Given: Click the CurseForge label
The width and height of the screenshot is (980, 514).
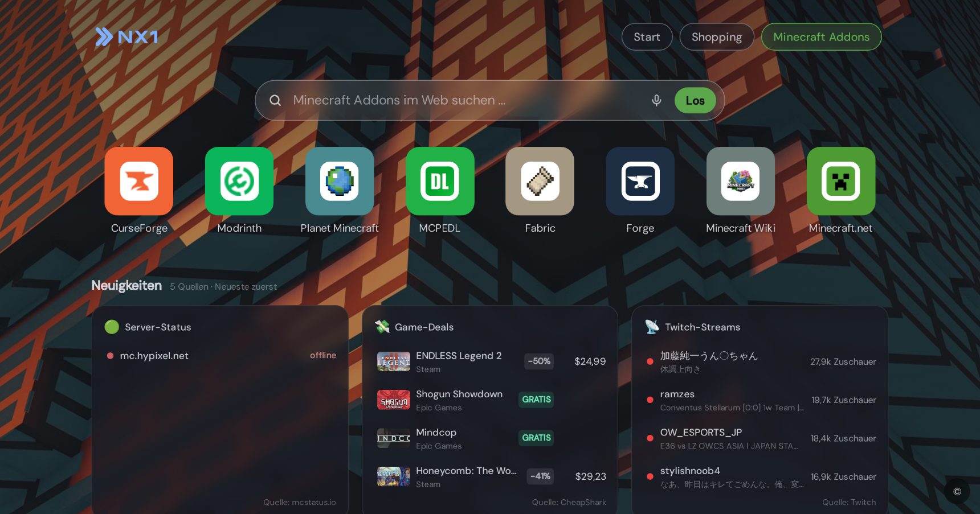Looking at the screenshot, I should (139, 228).
